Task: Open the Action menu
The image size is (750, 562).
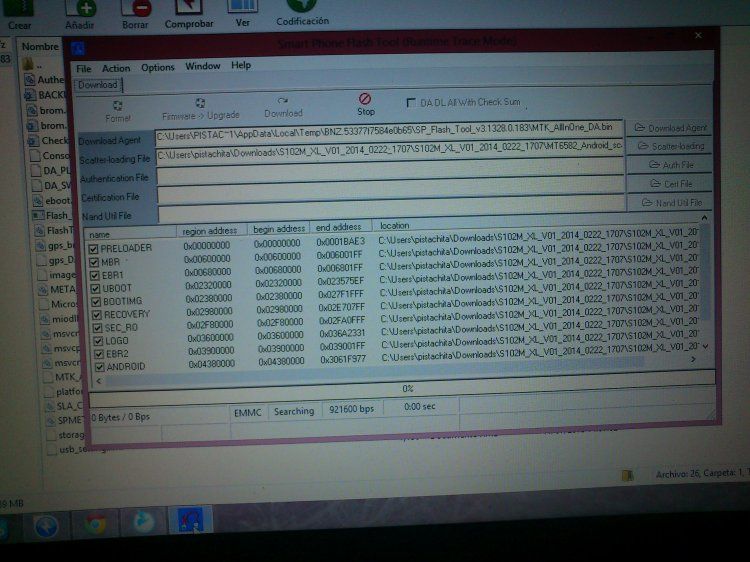Action: pos(116,68)
